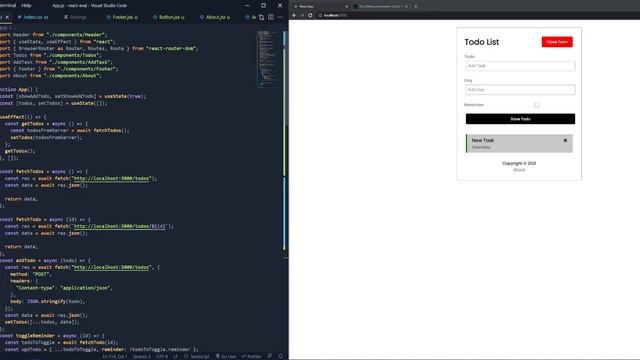640x360 pixels.
Task: Click the line and column status entry
Action: (115, 356)
